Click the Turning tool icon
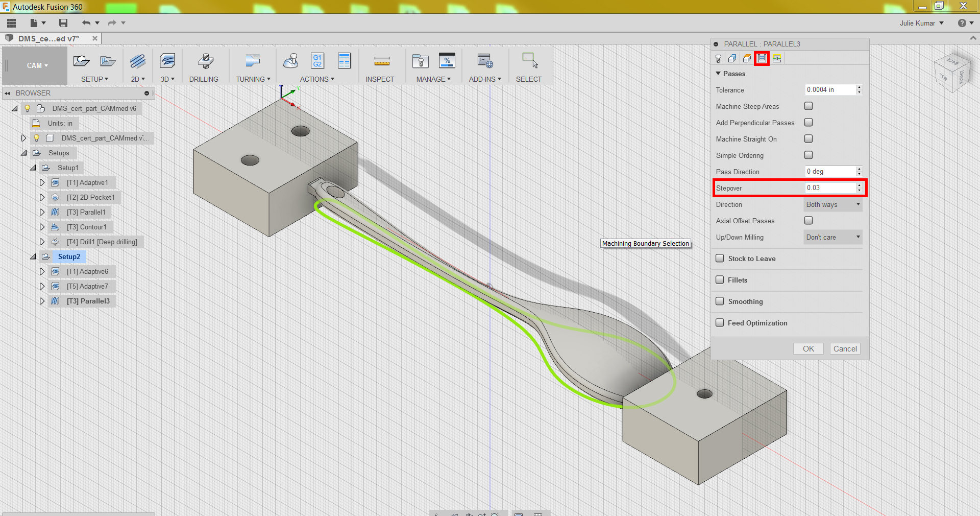980x516 pixels. click(253, 61)
